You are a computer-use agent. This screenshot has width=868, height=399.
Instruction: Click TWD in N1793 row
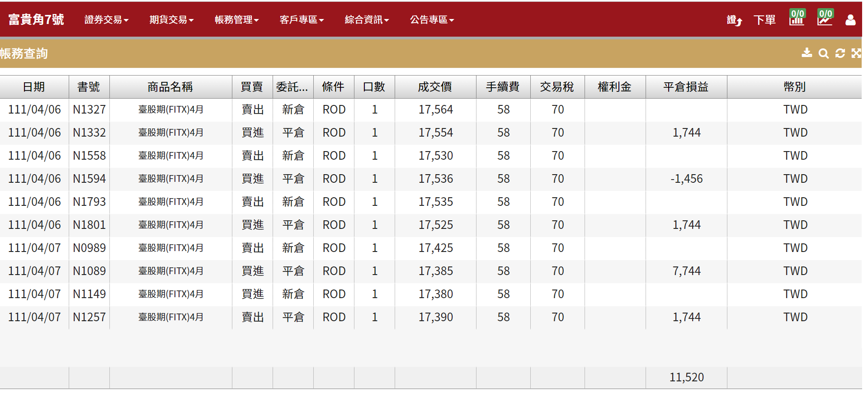click(x=795, y=202)
